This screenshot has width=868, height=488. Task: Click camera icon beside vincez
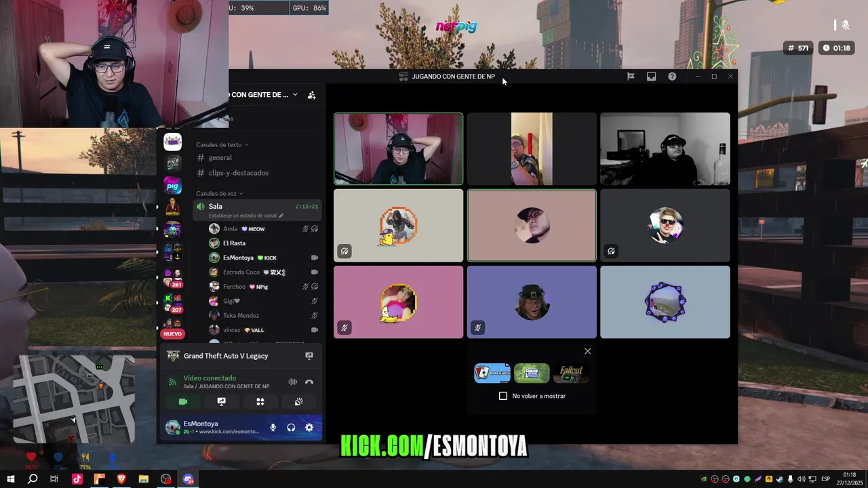pyautogui.click(x=314, y=330)
